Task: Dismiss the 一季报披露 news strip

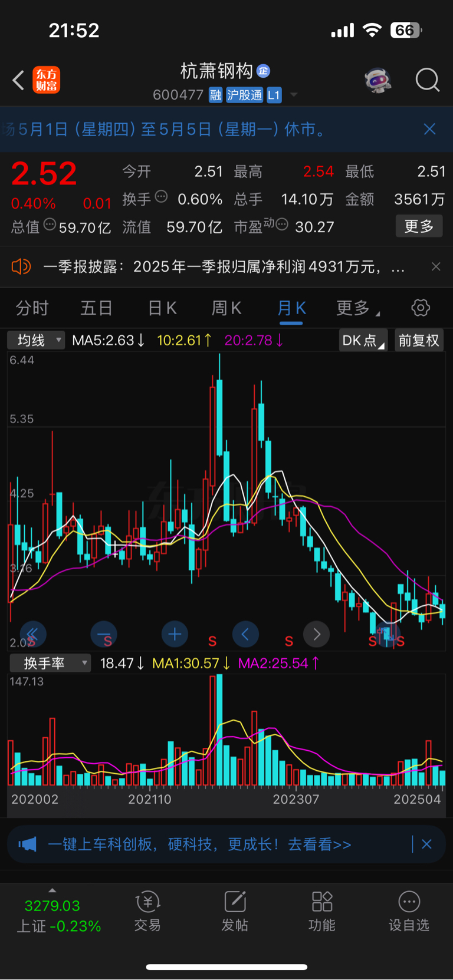Action: point(436,266)
